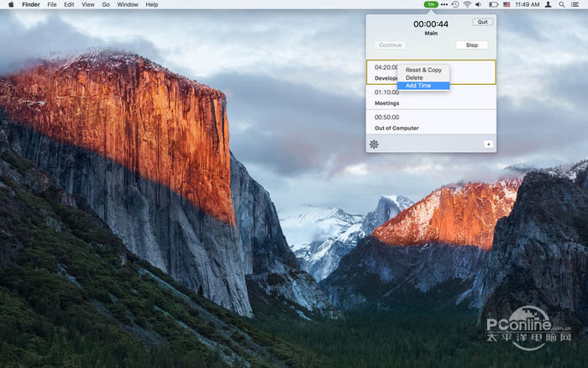Select the Out of Computer timer entry
Screen dimensions: 588x368
pyautogui.click(x=431, y=122)
